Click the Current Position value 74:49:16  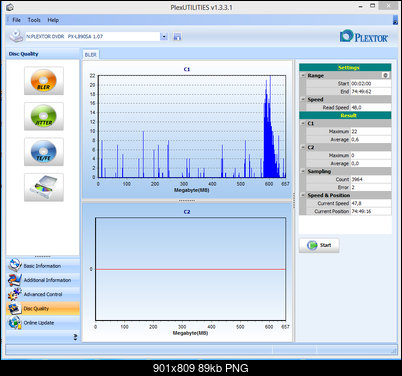pyautogui.click(x=371, y=211)
